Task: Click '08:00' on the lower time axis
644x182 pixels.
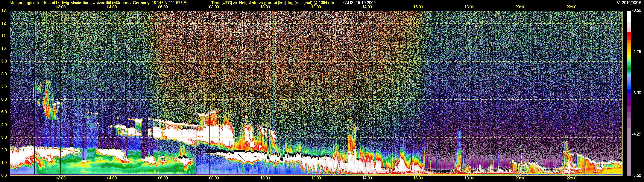Action: [x=214, y=178]
